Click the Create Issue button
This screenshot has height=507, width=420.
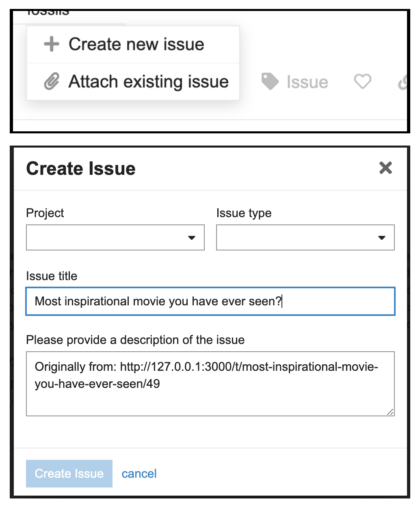[x=69, y=473]
